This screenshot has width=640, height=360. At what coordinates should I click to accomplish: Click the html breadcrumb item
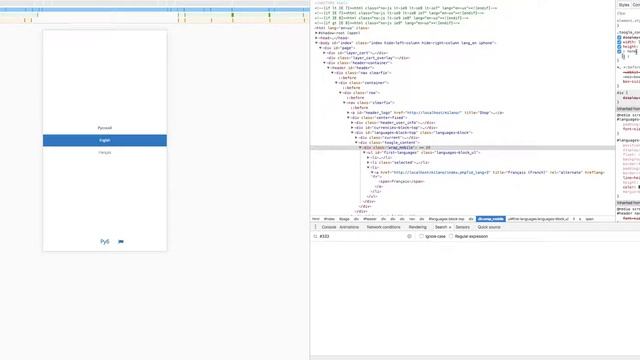(x=316, y=219)
